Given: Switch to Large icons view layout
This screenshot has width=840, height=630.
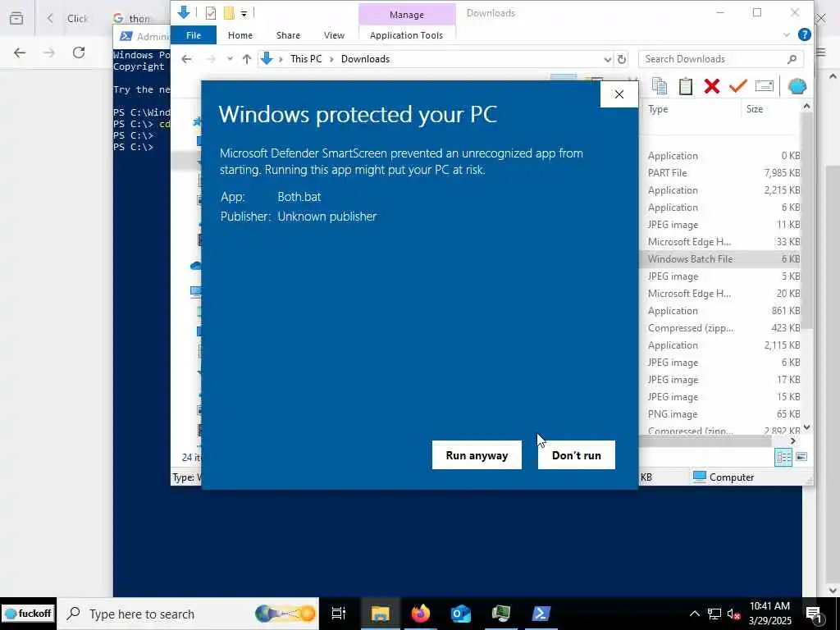Looking at the screenshot, I should [x=801, y=457].
